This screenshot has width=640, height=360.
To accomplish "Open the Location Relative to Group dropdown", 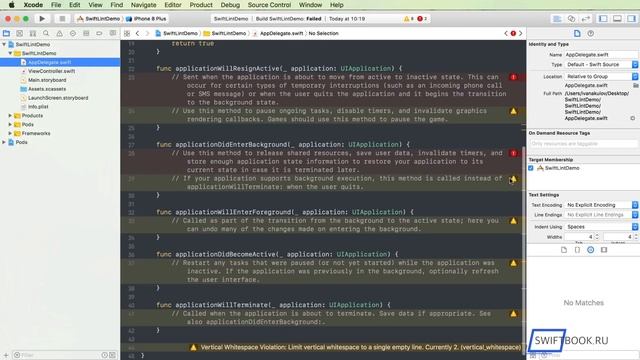I will point(602,76).
